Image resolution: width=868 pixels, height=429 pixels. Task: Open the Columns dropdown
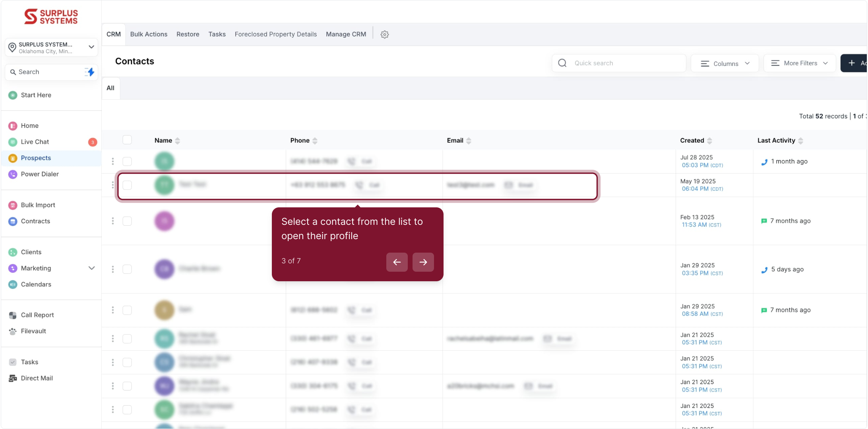pyautogui.click(x=725, y=64)
